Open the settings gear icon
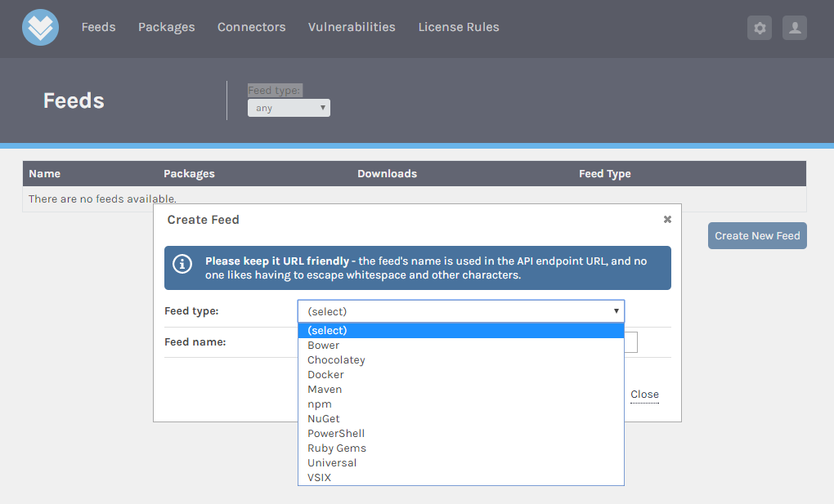This screenshot has width=834, height=504. 760,28
